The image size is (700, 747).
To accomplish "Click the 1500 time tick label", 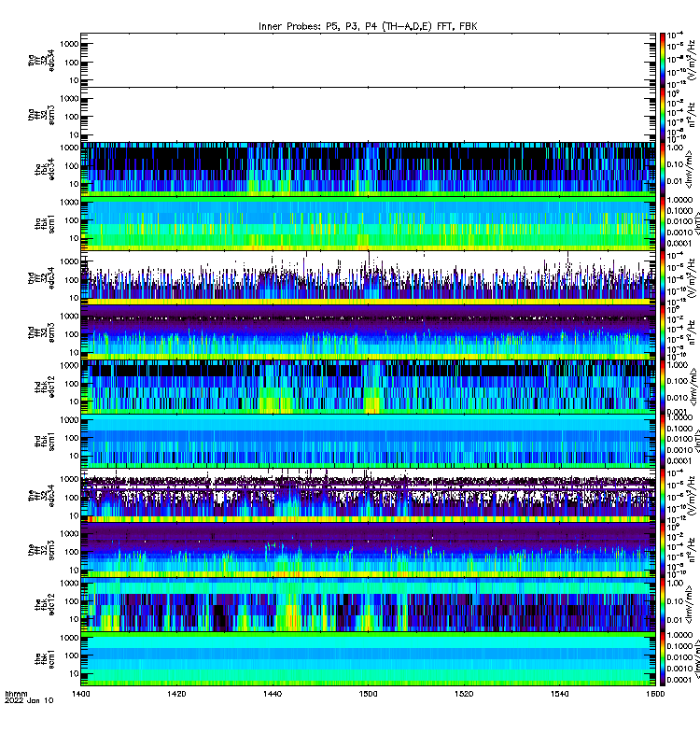I will pyautogui.click(x=368, y=694).
